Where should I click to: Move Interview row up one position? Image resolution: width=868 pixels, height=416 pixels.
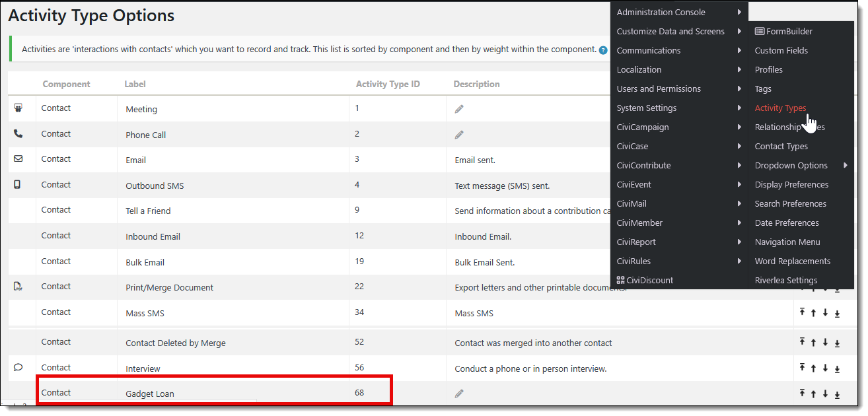pos(813,368)
